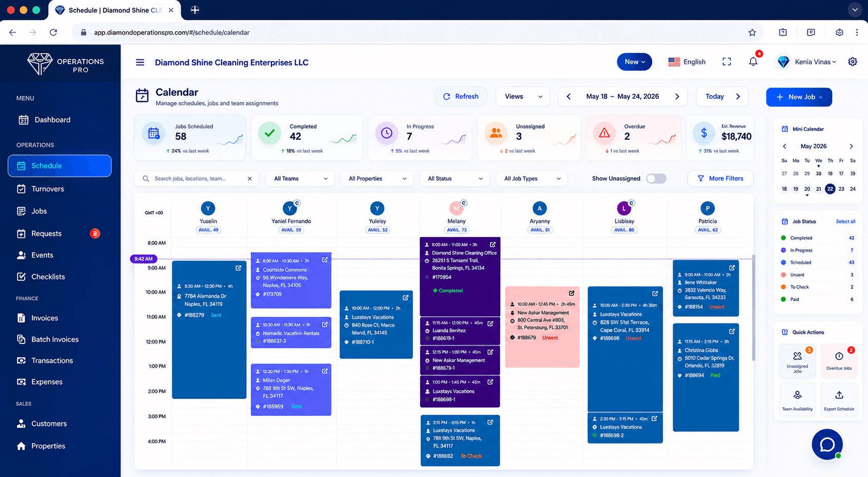Bookmark page with star icon
The image size is (868, 477).
[752, 32]
